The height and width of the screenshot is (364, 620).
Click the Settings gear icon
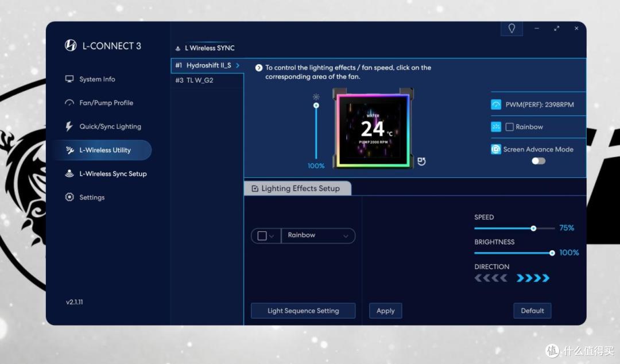pos(69,197)
